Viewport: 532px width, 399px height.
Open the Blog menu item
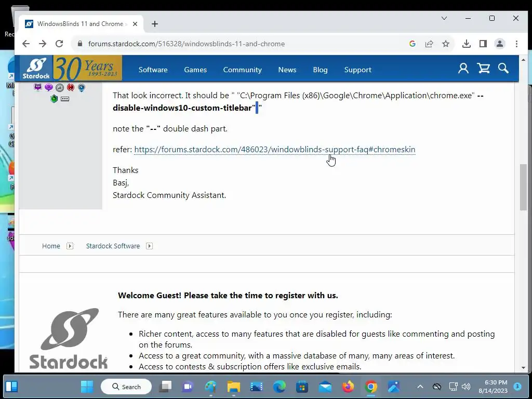(x=320, y=70)
